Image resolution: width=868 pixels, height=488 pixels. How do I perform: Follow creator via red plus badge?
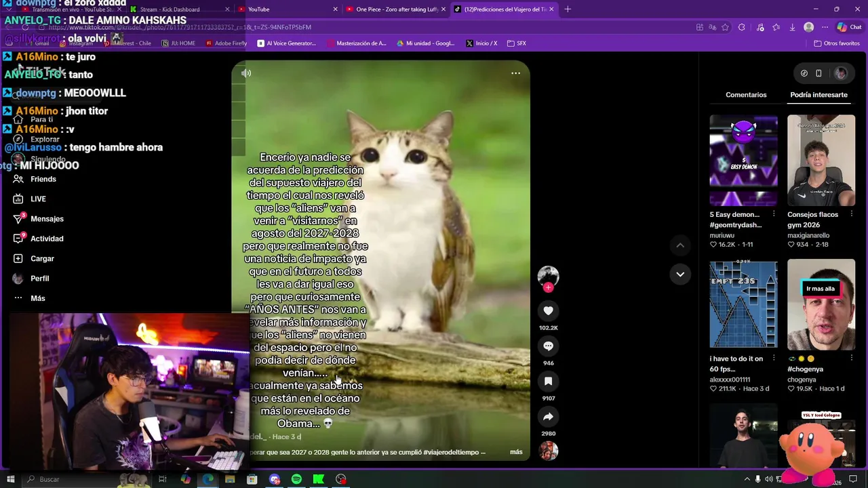pyautogui.click(x=548, y=287)
